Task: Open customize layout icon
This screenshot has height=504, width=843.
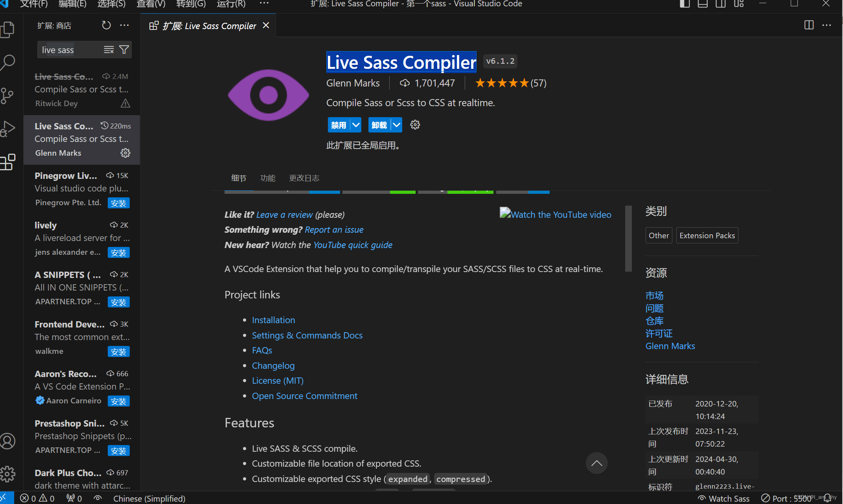Action: 739,4
